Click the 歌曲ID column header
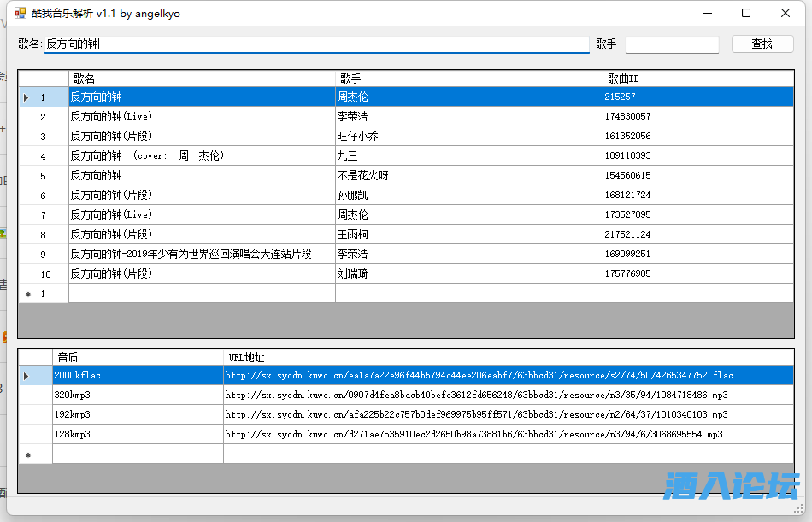The height and width of the screenshot is (522, 812). [697, 79]
